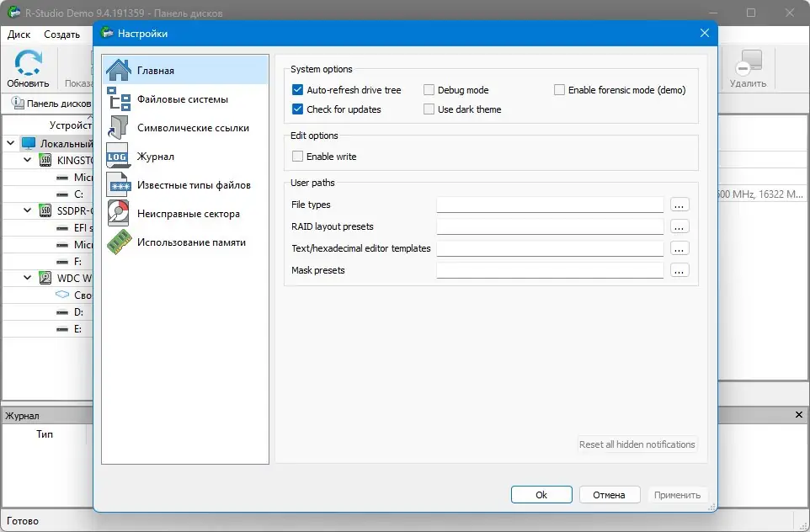Disable the Auto-refresh drive tree checkbox
The width and height of the screenshot is (810, 532).
click(x=297, y=90)
